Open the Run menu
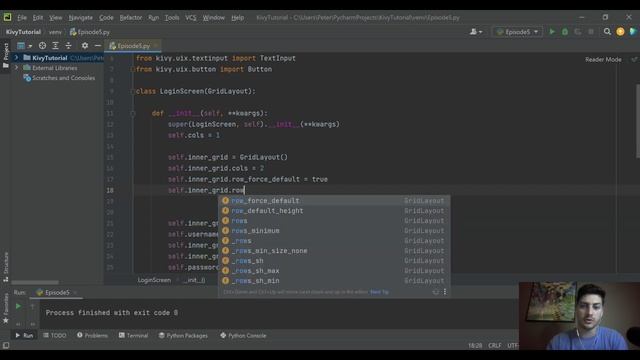 click(x=153, y=18)
